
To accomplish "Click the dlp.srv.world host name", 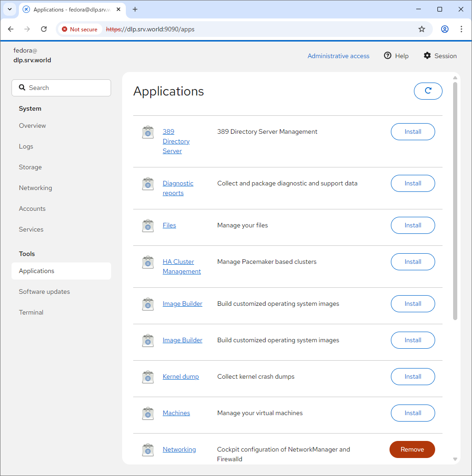I will (x=32, y=60).
